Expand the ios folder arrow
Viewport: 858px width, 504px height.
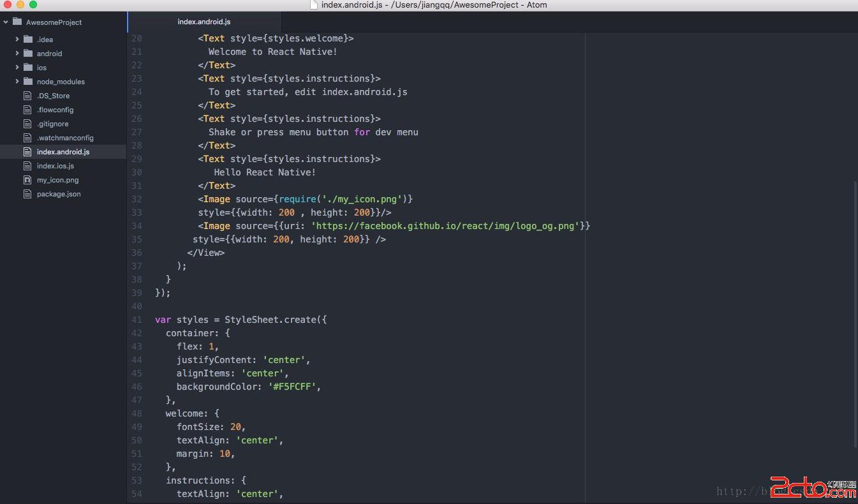17,68
